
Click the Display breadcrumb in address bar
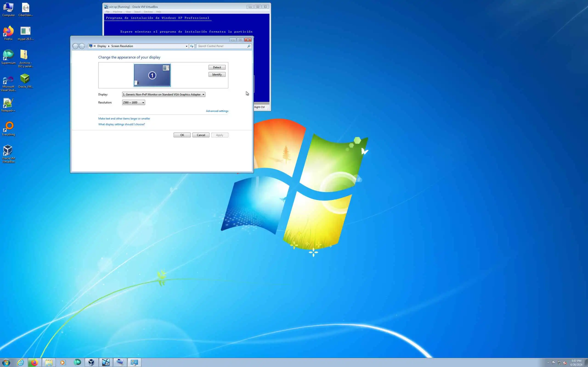coord(102,46)
